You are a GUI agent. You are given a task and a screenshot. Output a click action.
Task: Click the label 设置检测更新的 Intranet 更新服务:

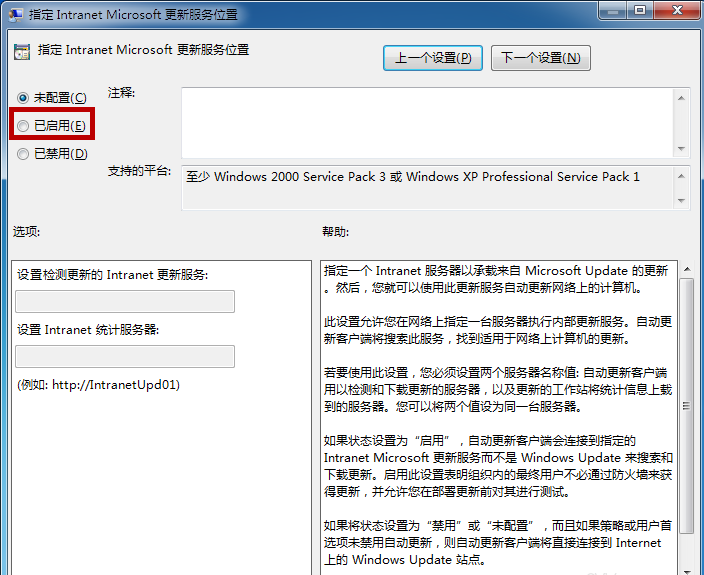click(113, 275)
